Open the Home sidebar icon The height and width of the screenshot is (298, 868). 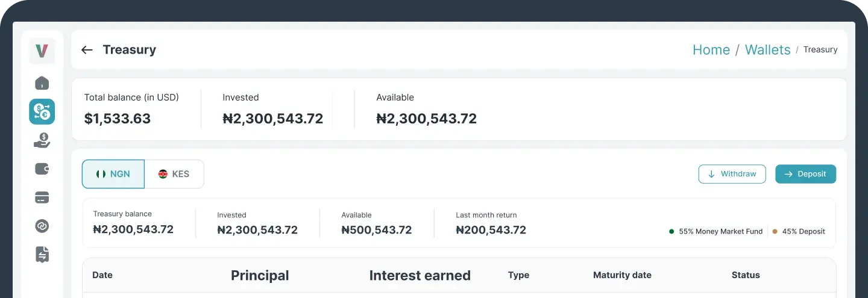(42, 83)
